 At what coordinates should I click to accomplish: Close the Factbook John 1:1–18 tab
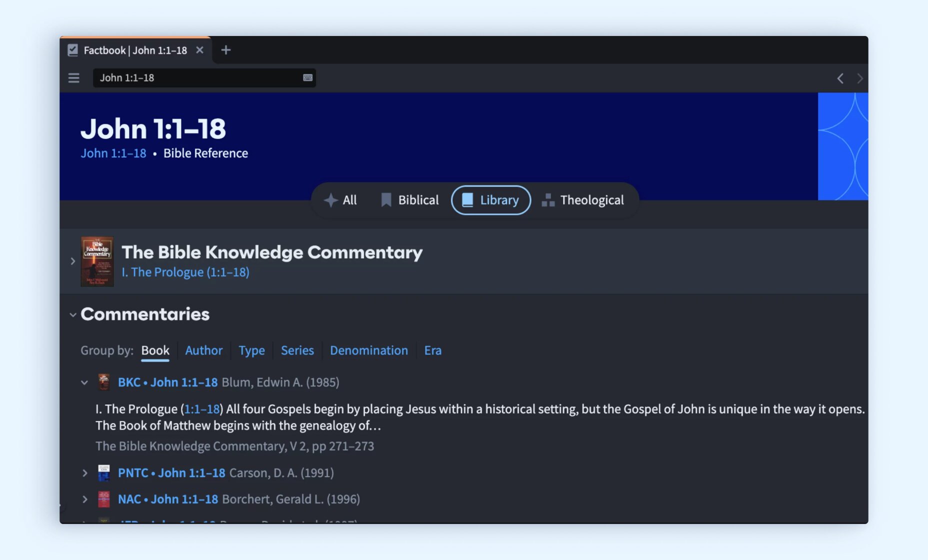(199, 50)
